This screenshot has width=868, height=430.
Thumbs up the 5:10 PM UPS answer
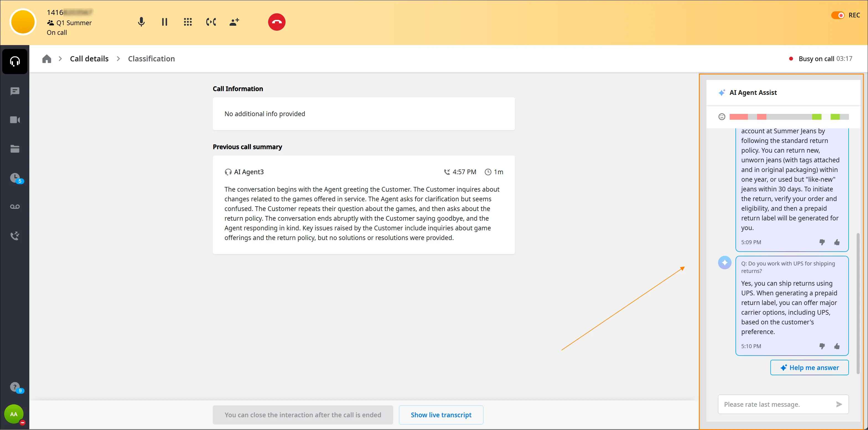(837, 346)
